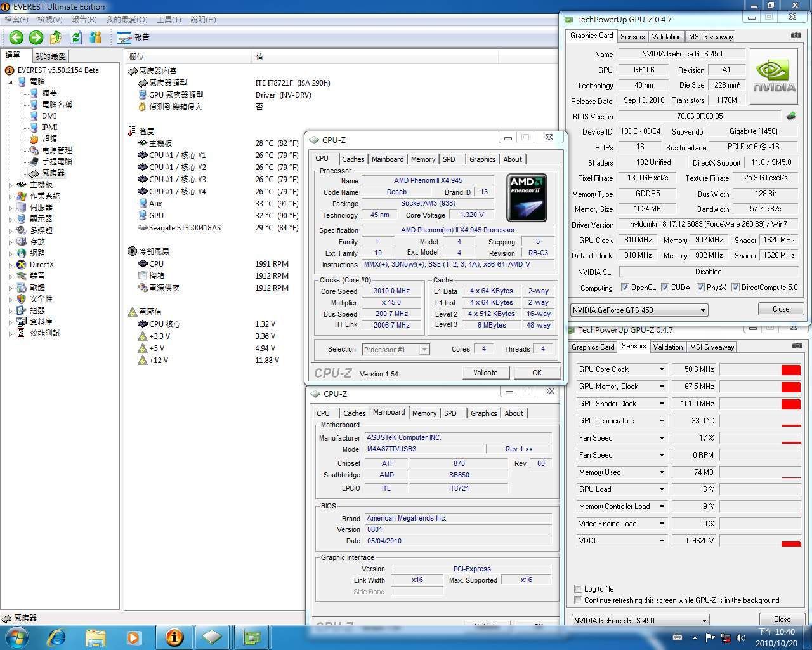Toggle the DirectCompute 5.0 checkbox
This screenshot has width=812, height=650.
tap(735, 288)
